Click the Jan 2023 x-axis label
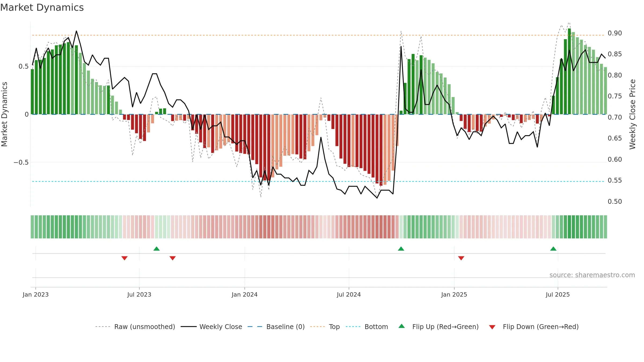644x362 pixels. 35,294
